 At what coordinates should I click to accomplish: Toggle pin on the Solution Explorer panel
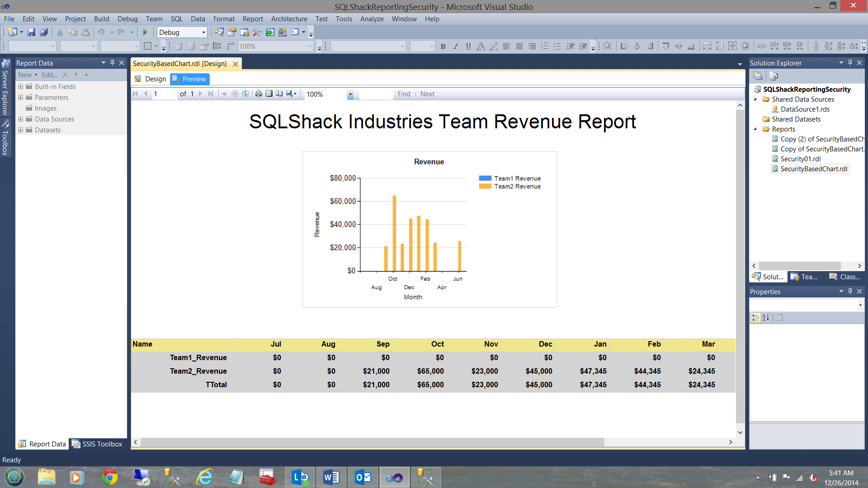(850, 63)
